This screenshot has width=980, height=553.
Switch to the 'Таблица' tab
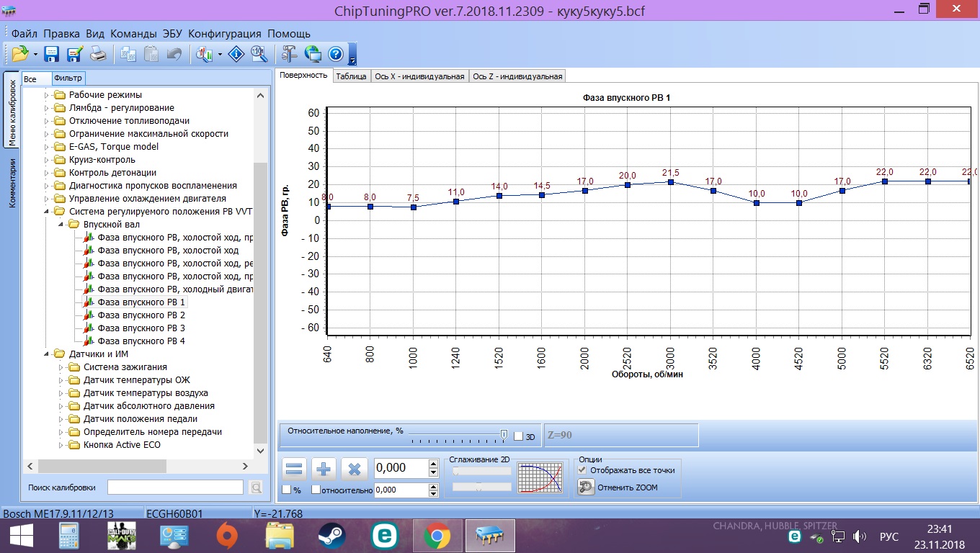(351, 76)
